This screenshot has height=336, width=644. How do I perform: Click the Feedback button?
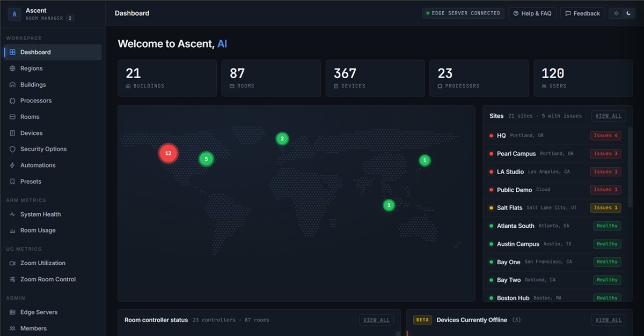pyautogui.click(x=583, y=13)
